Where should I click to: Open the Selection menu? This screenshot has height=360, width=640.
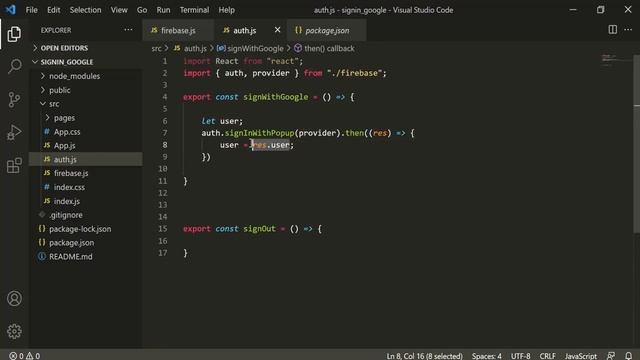coord(85,10)
